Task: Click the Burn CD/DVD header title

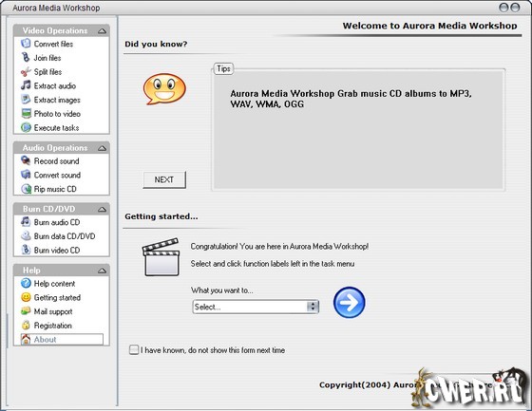Action: 48,209
